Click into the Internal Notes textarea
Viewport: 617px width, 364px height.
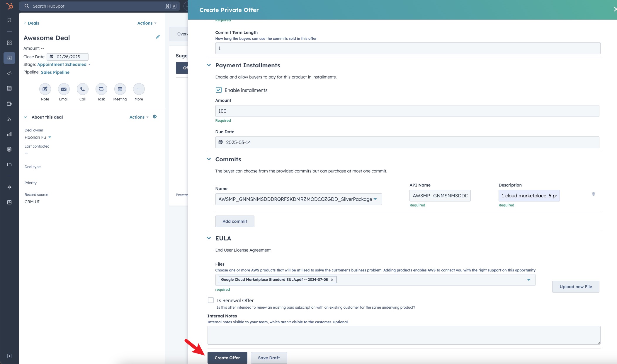coord(404,335)
